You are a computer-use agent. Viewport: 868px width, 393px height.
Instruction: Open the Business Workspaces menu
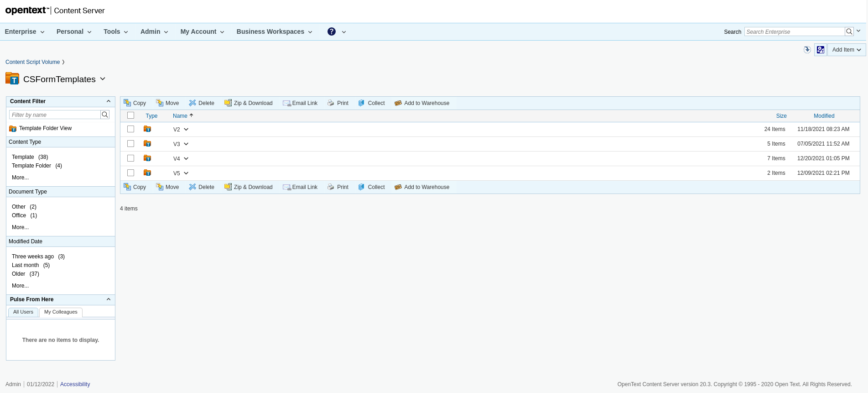[x=274, y=31]
